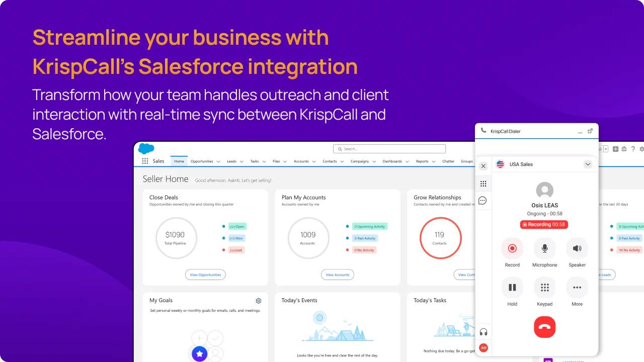Click the 1009 Accounts ring chart
Screen dimensions: 644x362
pyautogui.click(x=308, y=238)
